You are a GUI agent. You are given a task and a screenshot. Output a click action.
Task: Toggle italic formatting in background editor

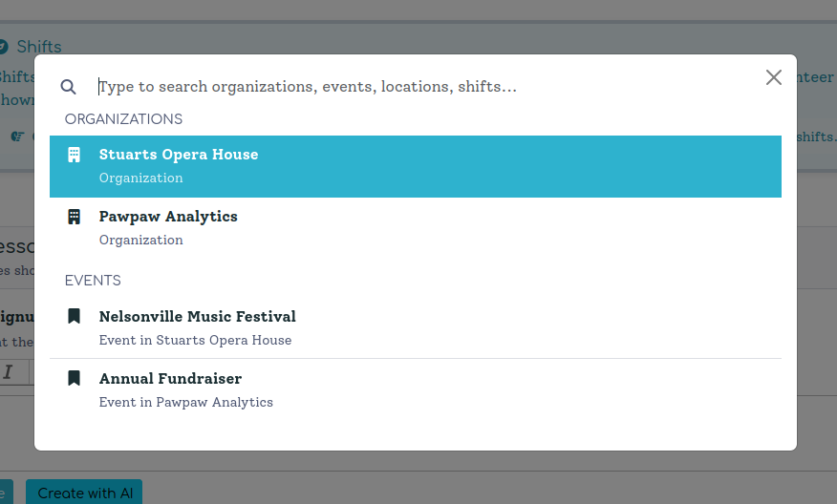pos(9,371)
